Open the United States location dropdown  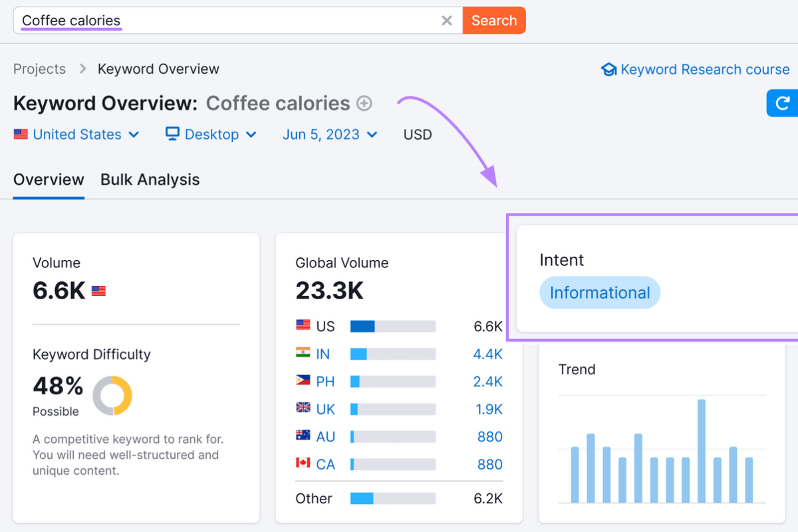76,134
